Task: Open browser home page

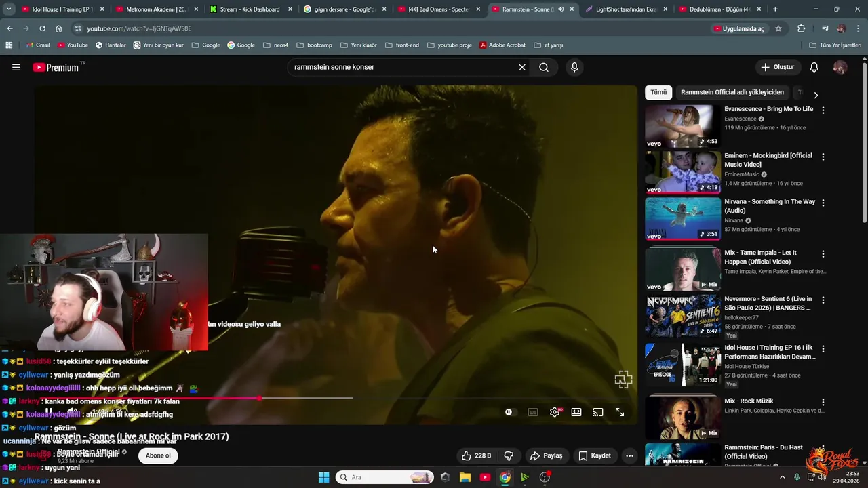Action: click(58, 28)
